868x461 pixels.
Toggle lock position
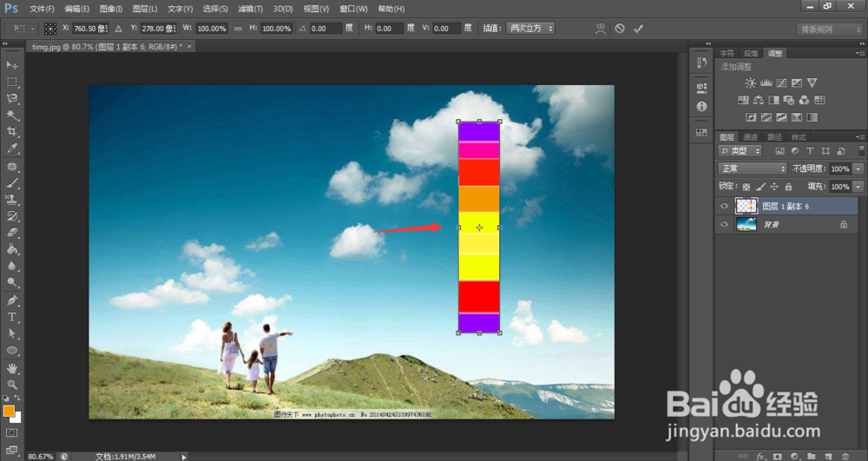[x=774, y=187]
